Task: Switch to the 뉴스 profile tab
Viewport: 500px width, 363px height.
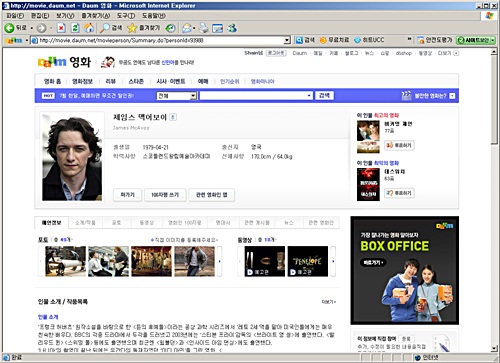Action: [289, 223]
